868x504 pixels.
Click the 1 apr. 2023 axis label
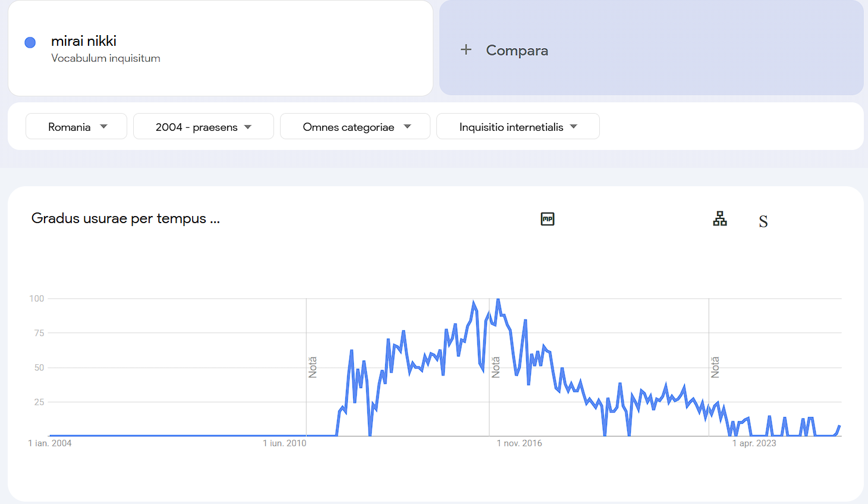click(754, 443)
